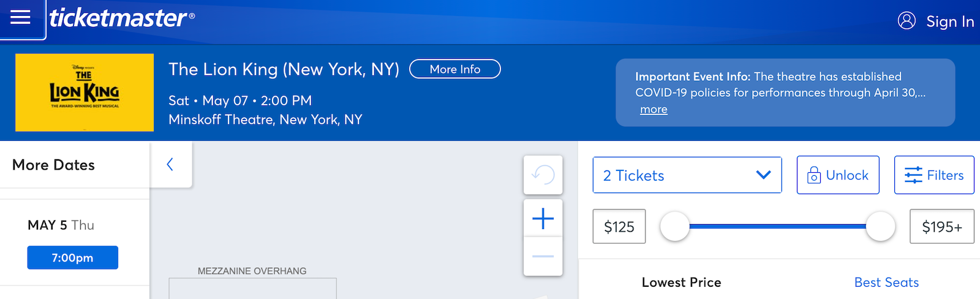This screenshot has width=980, height=299.
Task: Click the maximum price slider handle
Action: click(880, 226)
